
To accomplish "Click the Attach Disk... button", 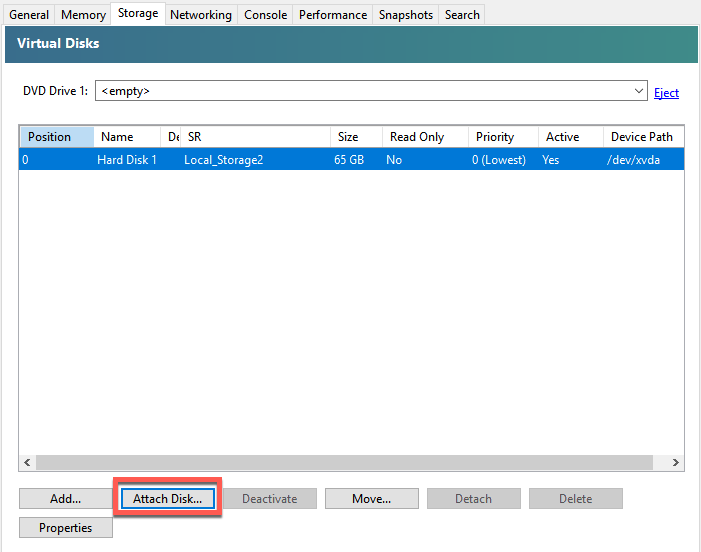I will click(x=168, y=498).
